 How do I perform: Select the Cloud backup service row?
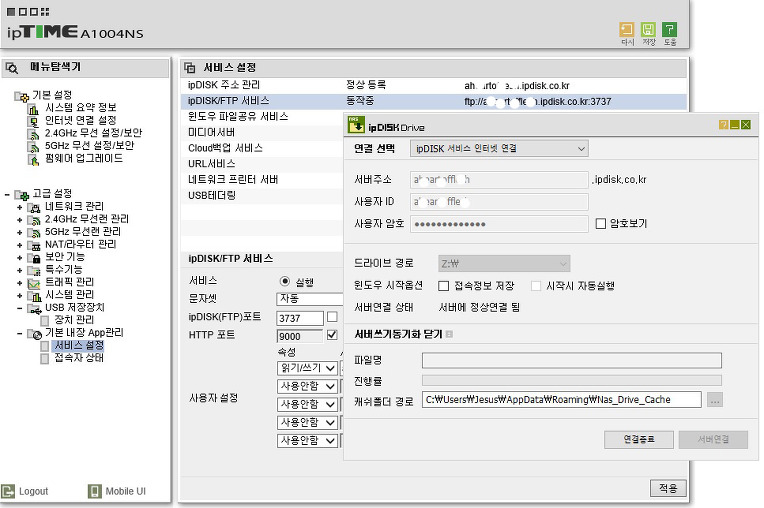263,148
